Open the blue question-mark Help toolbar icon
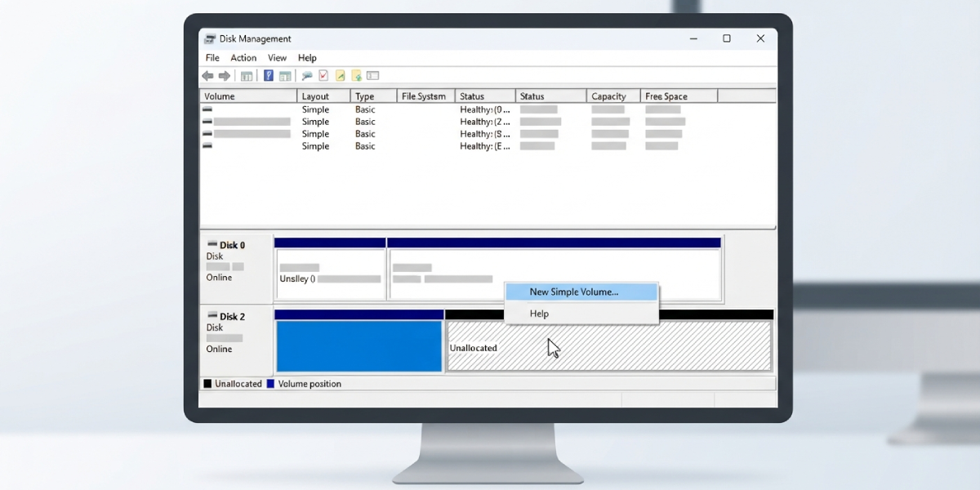The width and height of the screenshot is (980, 490). [268, 76]
